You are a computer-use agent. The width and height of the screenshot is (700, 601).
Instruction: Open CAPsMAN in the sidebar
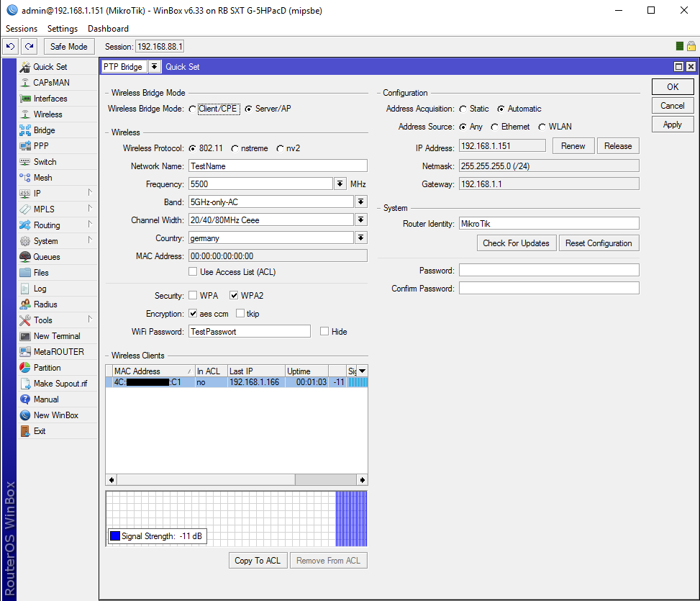point(51,83)
